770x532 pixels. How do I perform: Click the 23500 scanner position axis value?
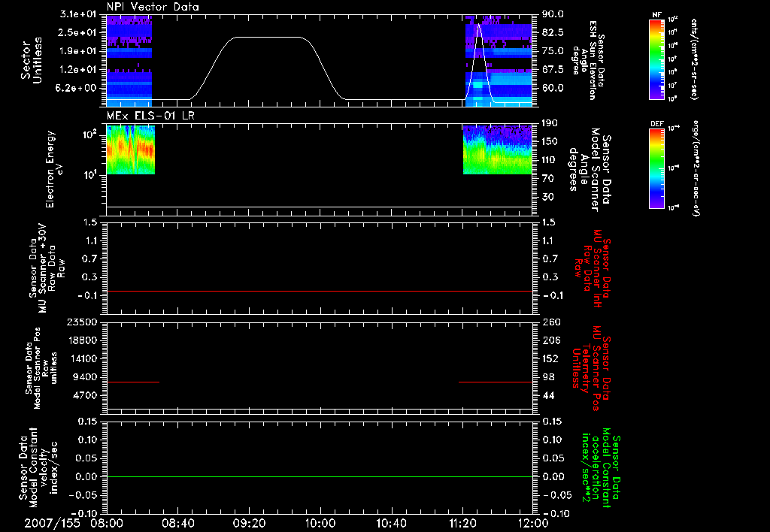(83, 322)
